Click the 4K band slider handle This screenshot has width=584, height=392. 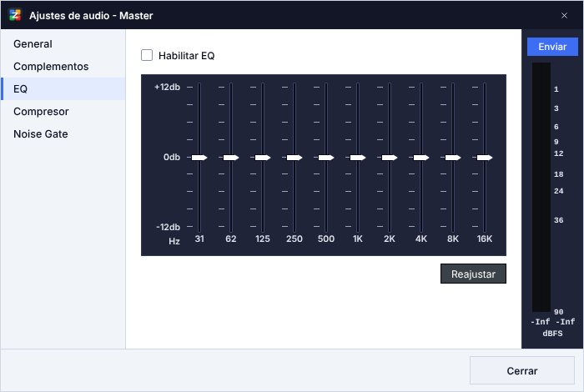421,158
